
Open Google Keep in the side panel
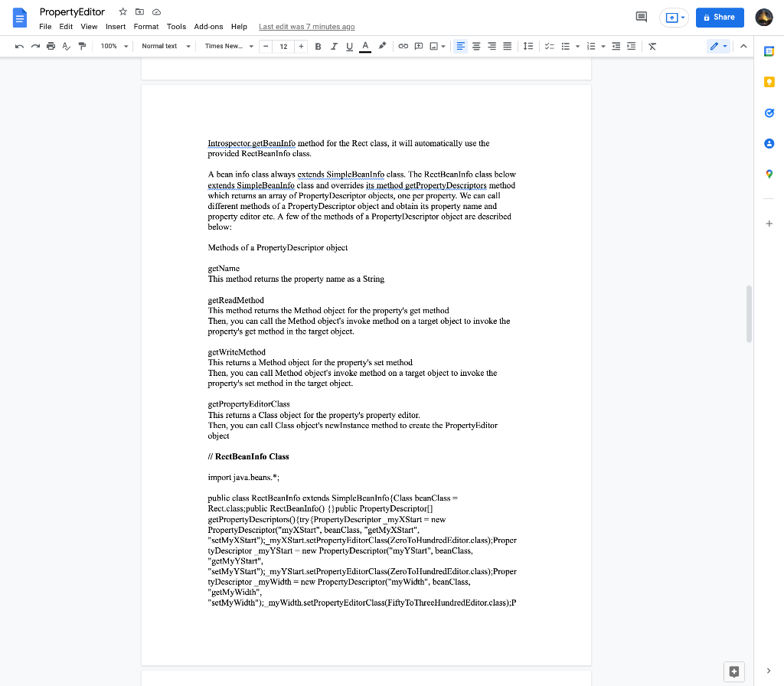(769, 82)
